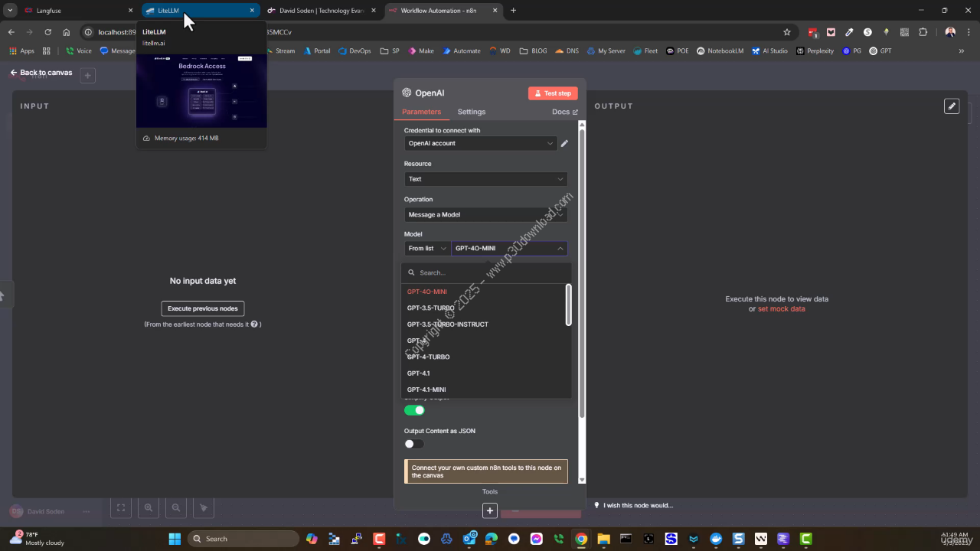Open the Chrome tab search dropdown arrow

pyautogui.click(x=10, y=11)
